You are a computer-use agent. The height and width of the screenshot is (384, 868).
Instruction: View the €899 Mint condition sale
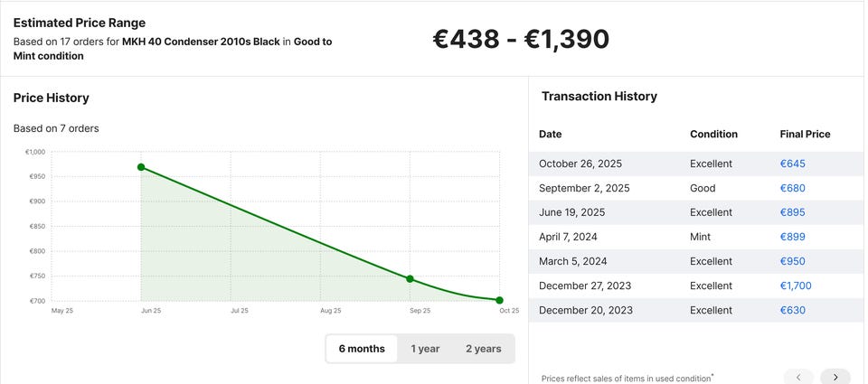[x=792, y=237]
